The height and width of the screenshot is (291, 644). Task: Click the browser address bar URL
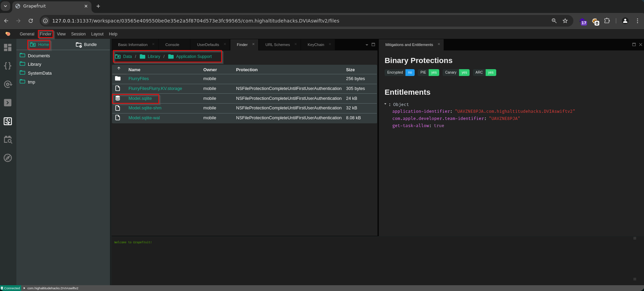(196, 21)
